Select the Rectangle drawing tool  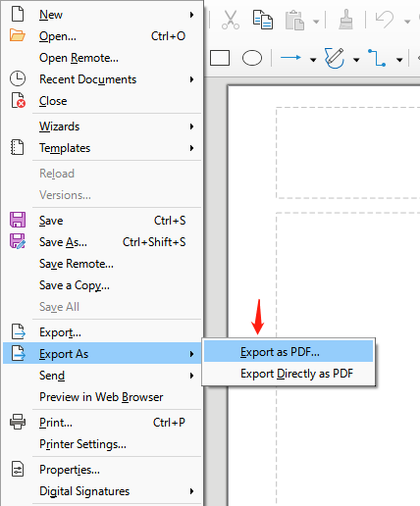(x=220, y=58)
